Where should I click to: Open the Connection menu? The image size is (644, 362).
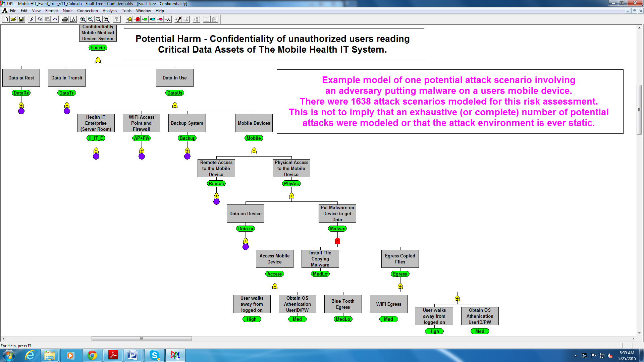[x=87, y=11]
